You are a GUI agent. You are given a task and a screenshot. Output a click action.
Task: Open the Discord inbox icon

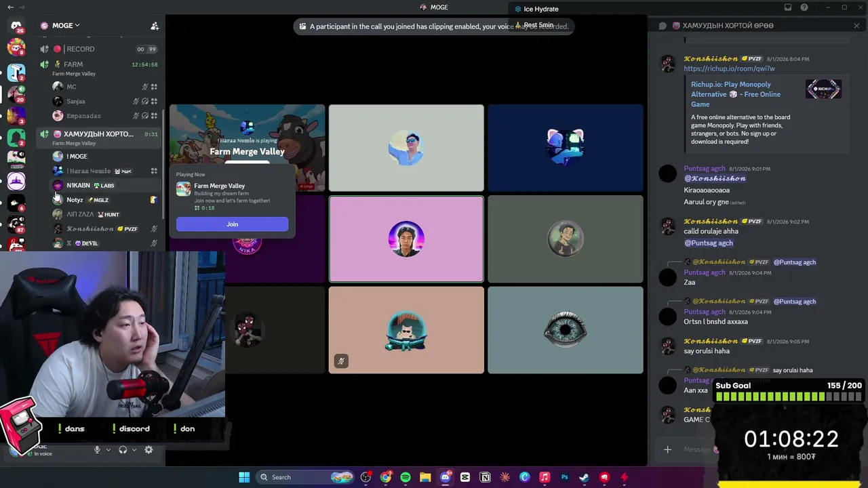(788, 7)
